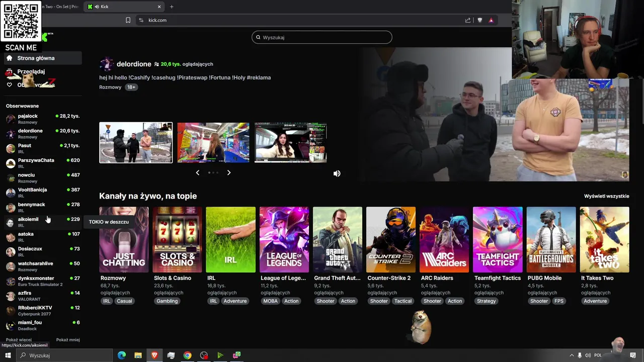The height and width of the screenshot is (362, 644).
Task: Open microphone tray icon
Action: coord(580,355)
